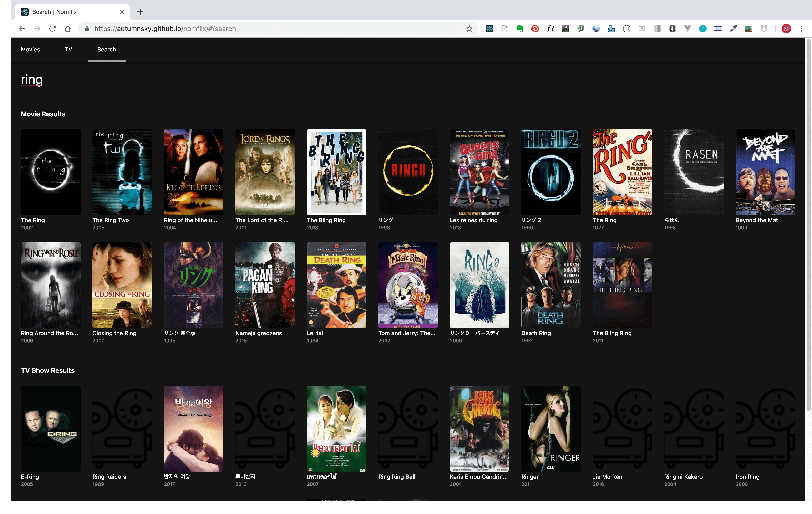Open the user profile avatar M
812x514 pixels.
tap(786, 29)
